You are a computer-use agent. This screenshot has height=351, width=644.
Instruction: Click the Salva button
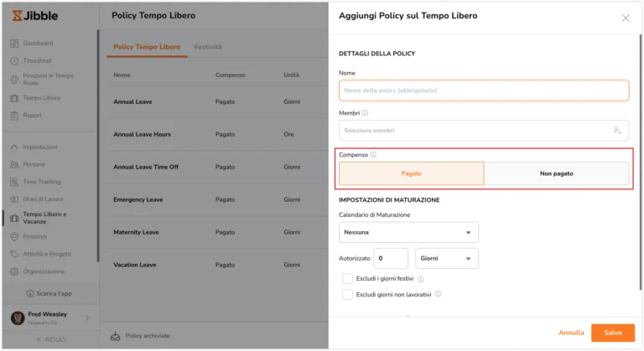(x=613, y=333)
